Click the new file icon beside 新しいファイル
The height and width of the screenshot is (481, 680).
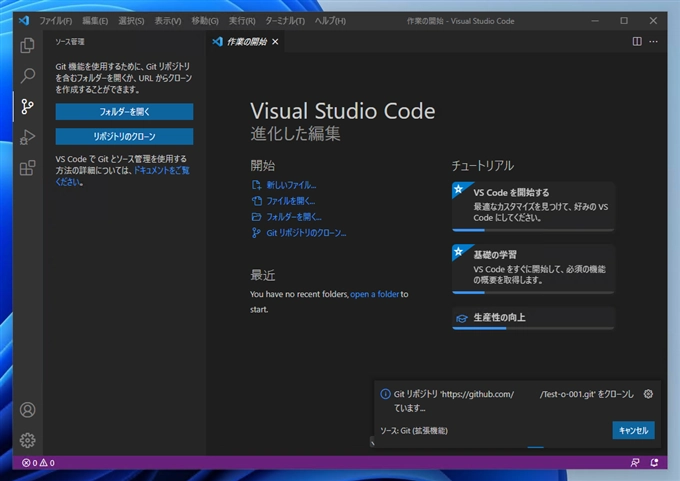[x=256, y=185]
